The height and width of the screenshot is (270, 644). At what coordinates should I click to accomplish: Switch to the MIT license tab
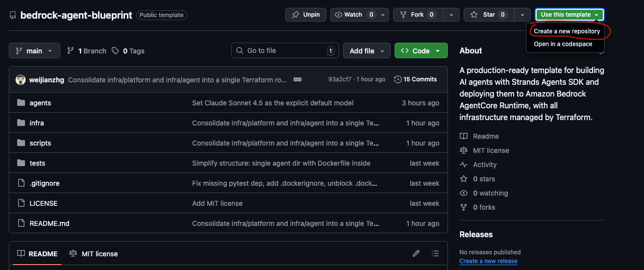(x=94, y=254)
